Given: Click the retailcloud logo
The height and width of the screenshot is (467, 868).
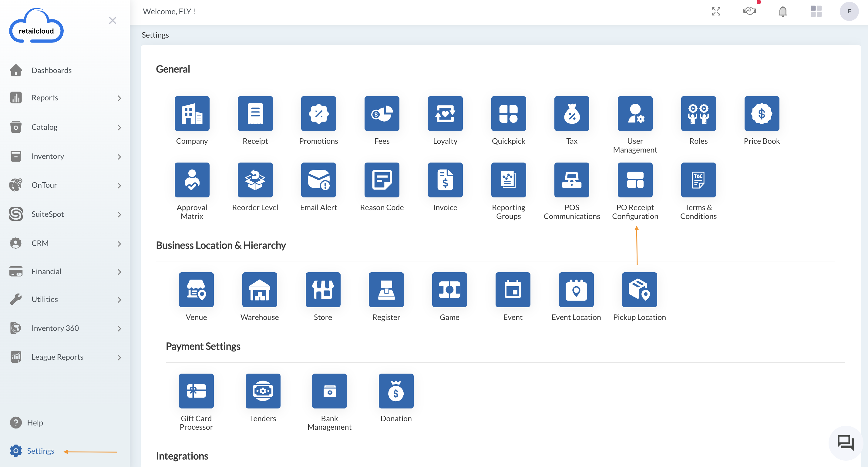Looking at the screenshot, I should (36, 26).
